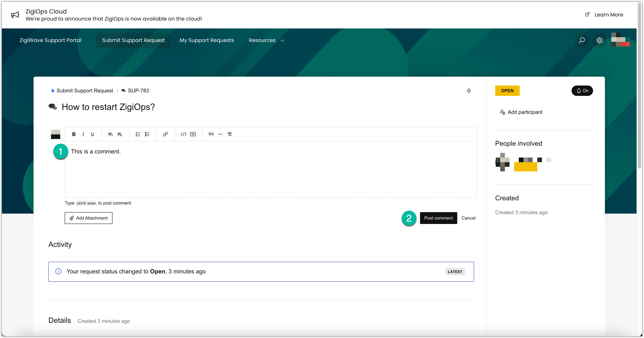
Task: Insert a horizontal rule divider
Action: pos(220,134)
